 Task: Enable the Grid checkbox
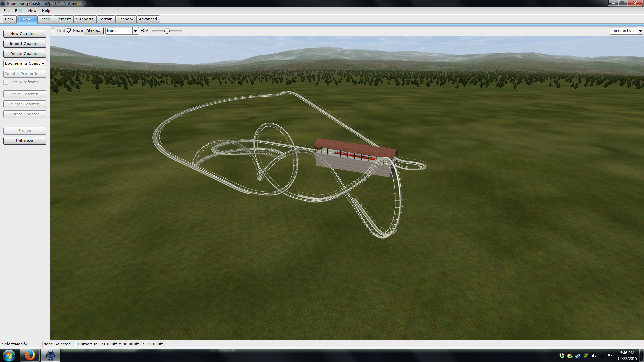53,31
